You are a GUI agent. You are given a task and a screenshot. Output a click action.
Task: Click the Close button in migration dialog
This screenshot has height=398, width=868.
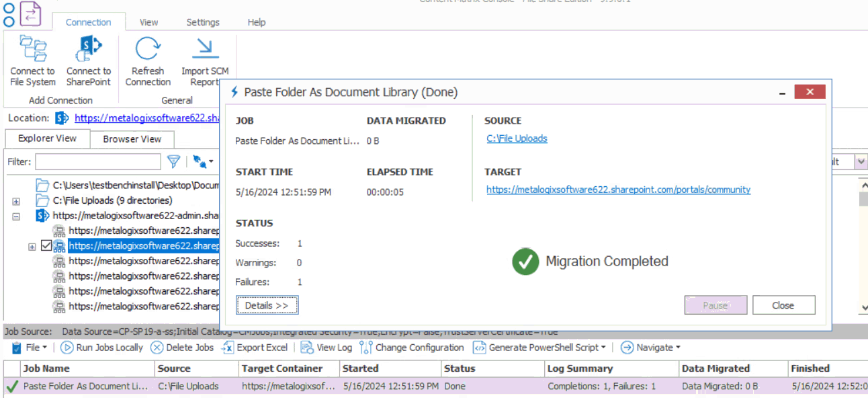(x=783, y=305)
